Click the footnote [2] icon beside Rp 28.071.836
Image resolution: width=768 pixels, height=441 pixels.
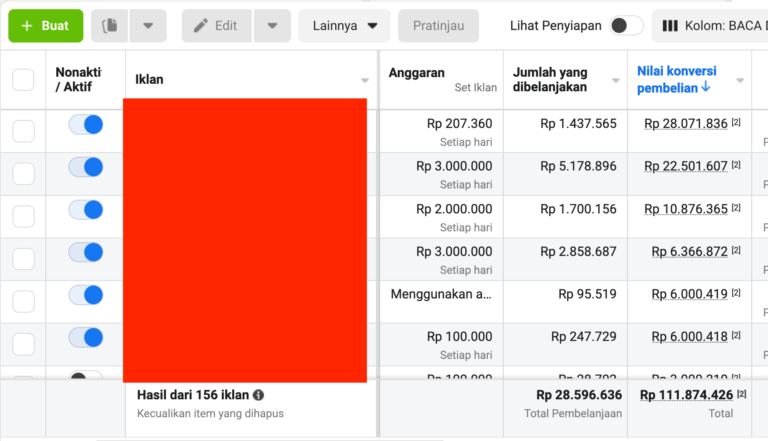[x=736, y=123]
